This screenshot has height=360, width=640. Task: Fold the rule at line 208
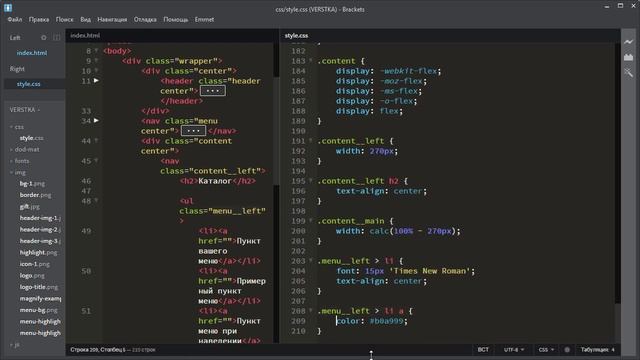tap(311, 311)
